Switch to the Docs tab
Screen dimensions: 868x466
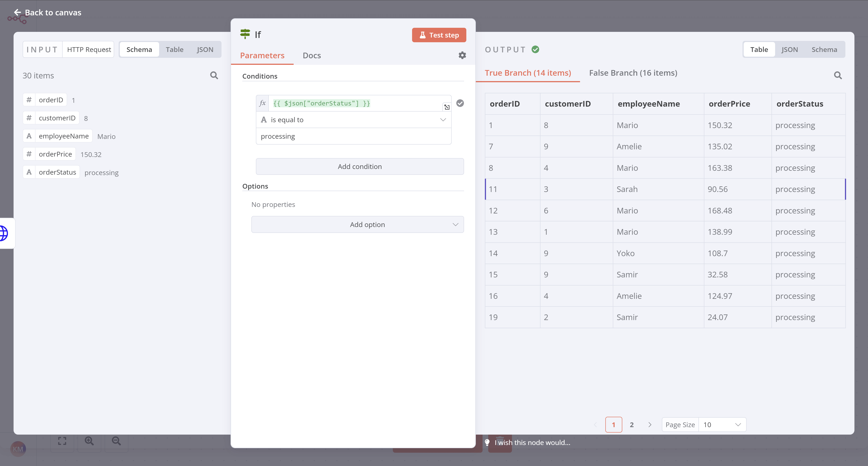pyautogui.click(x=311, y=56)
